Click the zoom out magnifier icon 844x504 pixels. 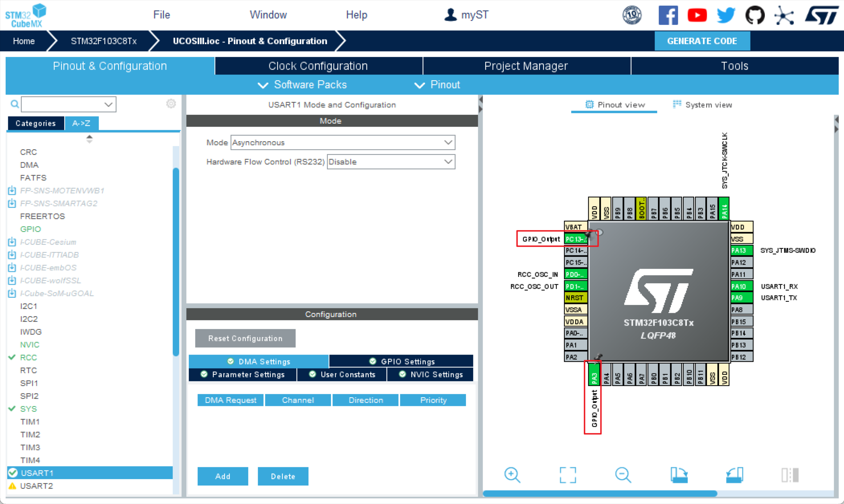click(x=623, y=475)
